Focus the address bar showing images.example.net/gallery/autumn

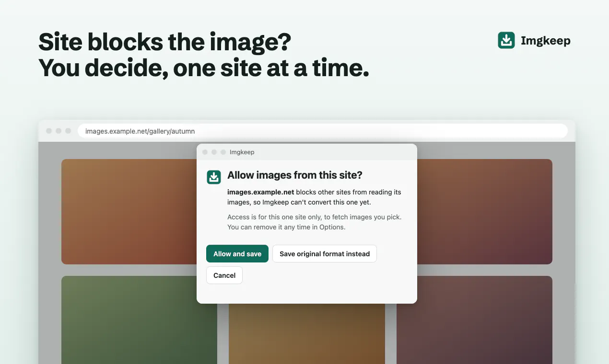pos(323,131)
